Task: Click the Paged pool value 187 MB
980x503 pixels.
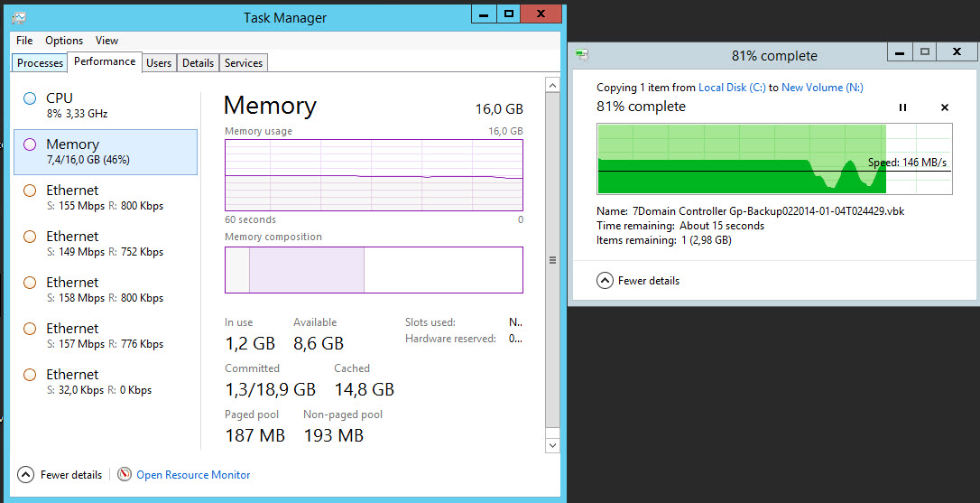Action: click(255, 435)
